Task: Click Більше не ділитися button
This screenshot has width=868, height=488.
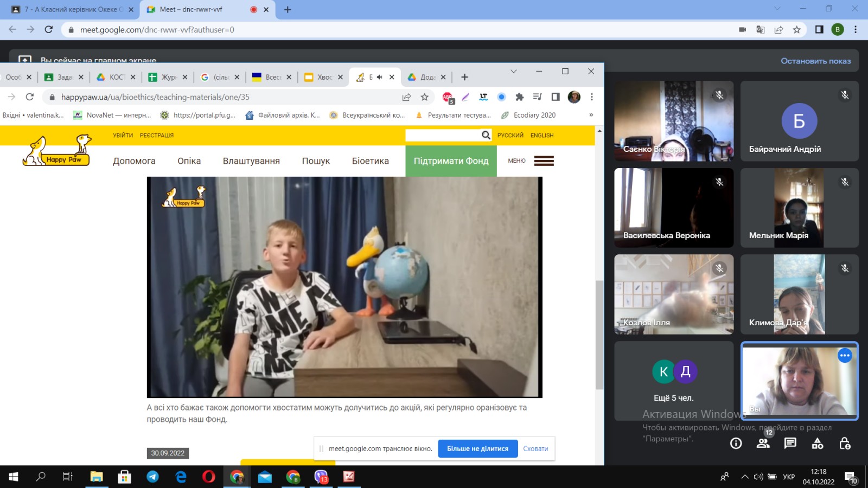Action: [477, 448]
